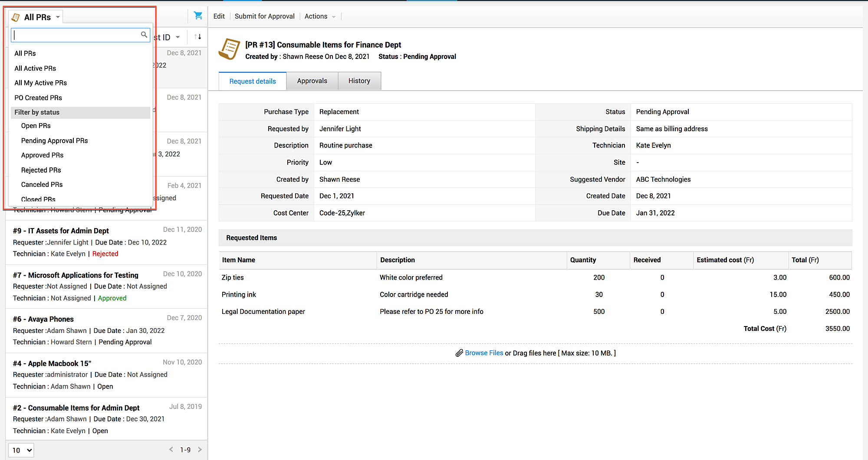Open the rows-per-page selector showing 10
The width and height of the screenshot is (868, 460).
click(x=21, y=450)
